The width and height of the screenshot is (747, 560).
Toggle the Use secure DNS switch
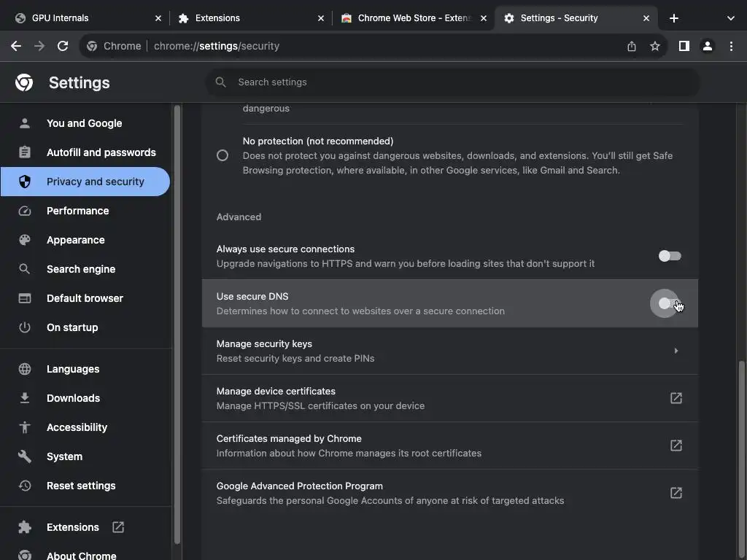click(x=668, y=303)
